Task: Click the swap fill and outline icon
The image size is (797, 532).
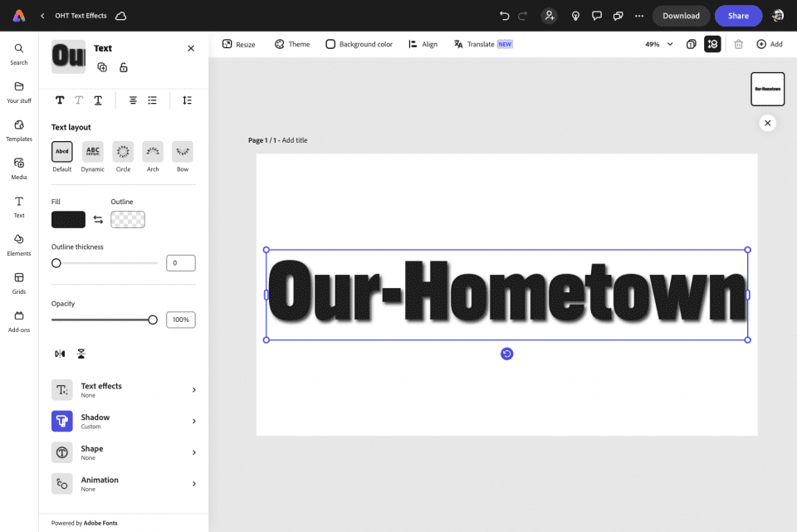Action: point(98,219)
